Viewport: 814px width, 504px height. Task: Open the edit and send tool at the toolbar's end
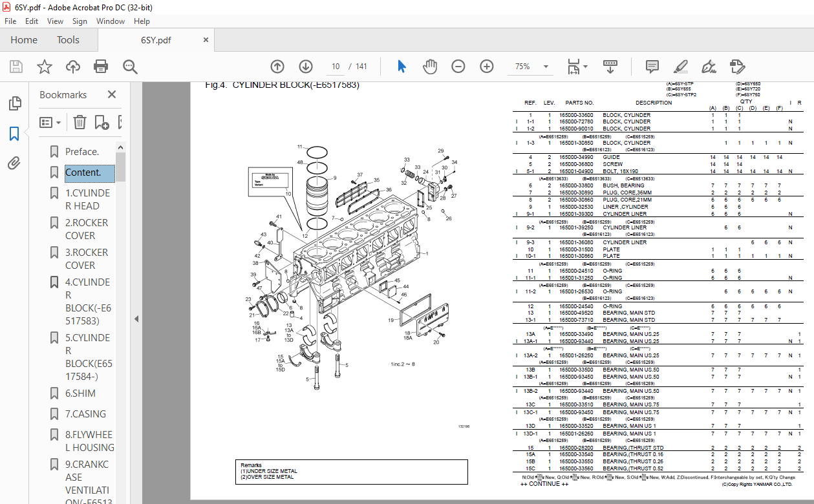(x=738, y=67)
